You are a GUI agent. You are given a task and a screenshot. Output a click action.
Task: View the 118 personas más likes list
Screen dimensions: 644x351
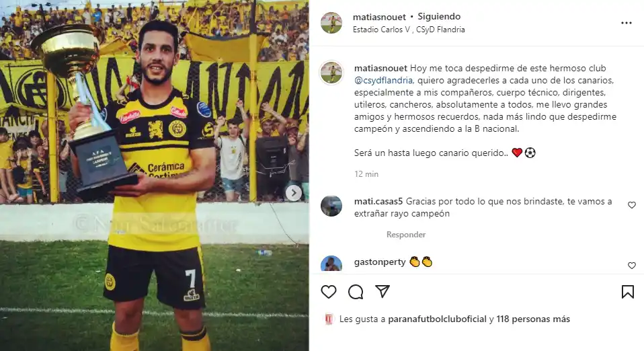point(533,319)
